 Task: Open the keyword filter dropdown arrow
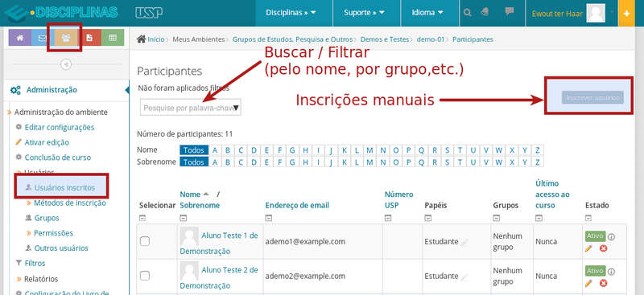click(x=236, y=109)
